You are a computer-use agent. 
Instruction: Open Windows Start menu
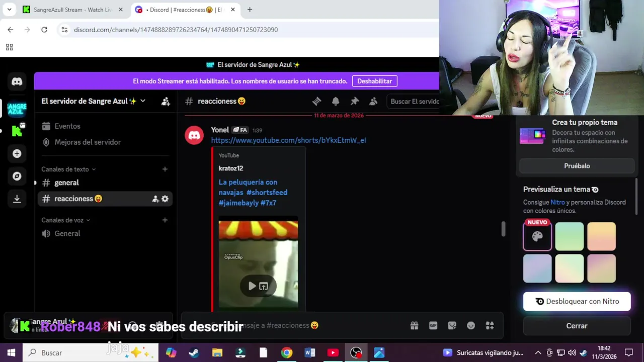click(x=11, y=352)
